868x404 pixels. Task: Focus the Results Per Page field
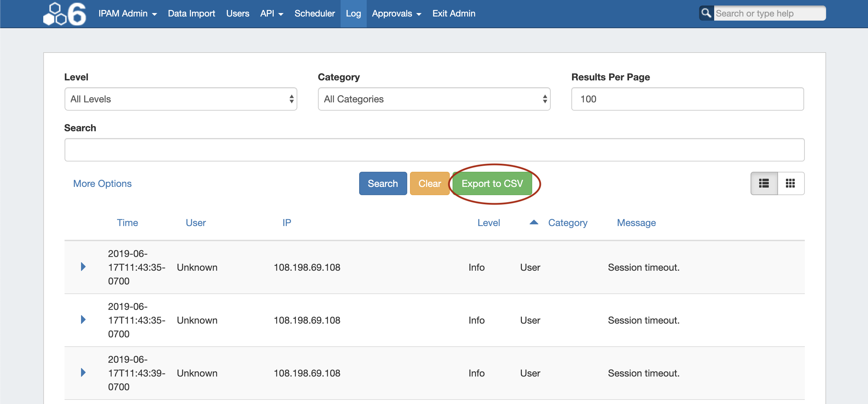(x=687, y=99)
